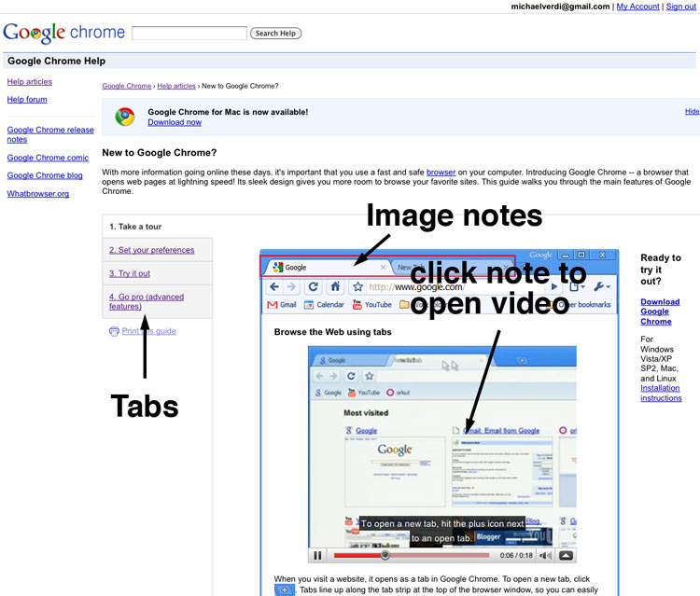Viewport: 700px width, 596px height.
Task: Click the reload icon in pictured browser
Action: [313, 287]
